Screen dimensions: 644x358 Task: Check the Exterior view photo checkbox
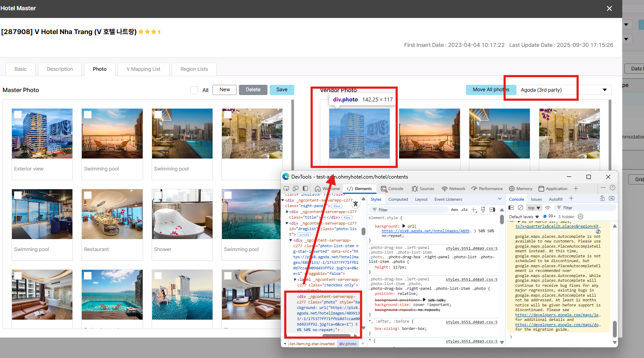[x=18, y=115]
